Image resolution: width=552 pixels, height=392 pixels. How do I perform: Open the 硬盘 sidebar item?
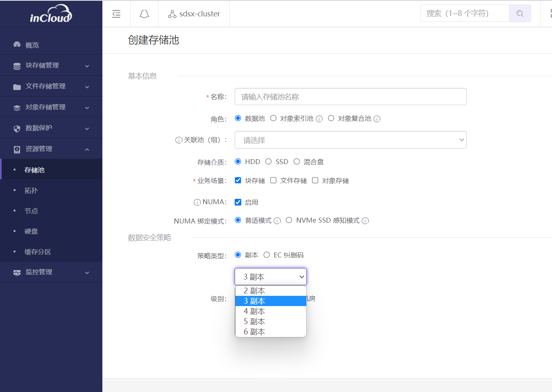coord(51,231)
